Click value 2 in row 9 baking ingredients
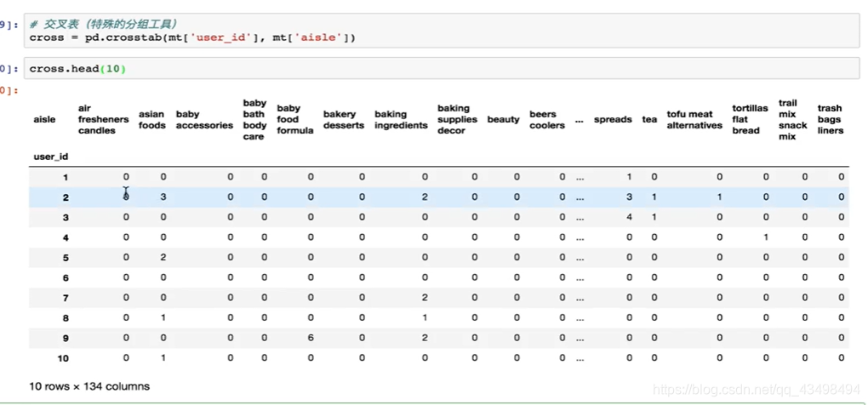This screenshot has height=405, width=868. pos(425,338)
